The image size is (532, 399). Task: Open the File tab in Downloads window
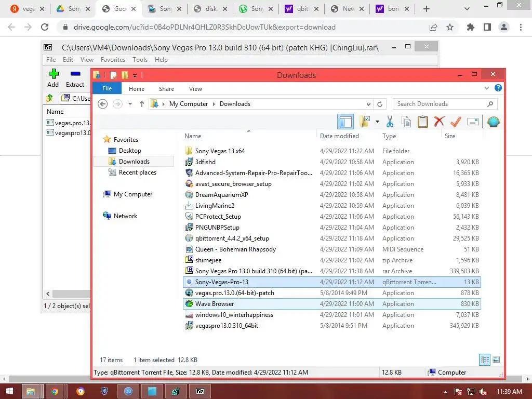click(107, 88)
